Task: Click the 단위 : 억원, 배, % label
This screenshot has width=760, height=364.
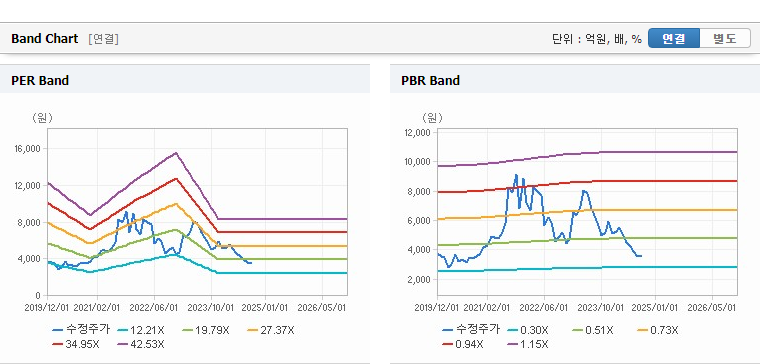Action: pyautogui.click(x=597, y=39)
